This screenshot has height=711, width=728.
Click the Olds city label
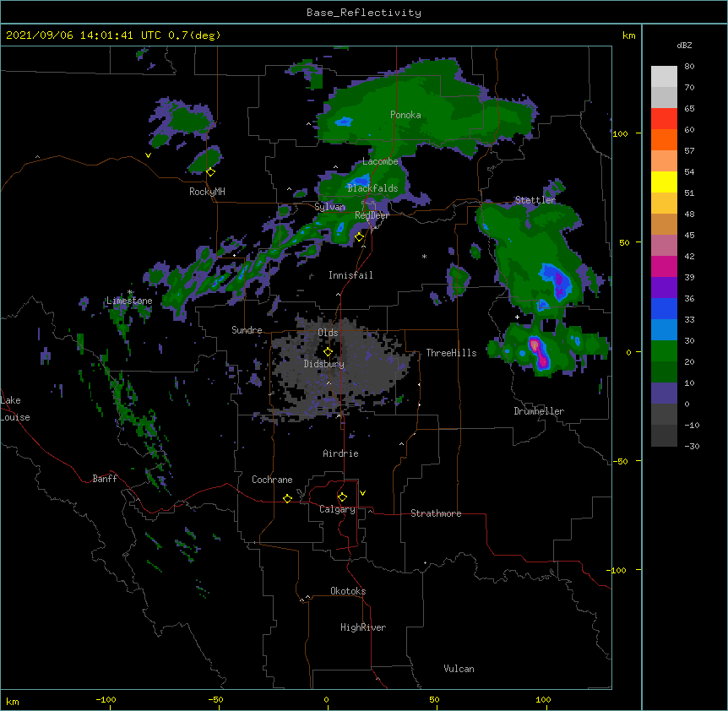click(328, 333)
